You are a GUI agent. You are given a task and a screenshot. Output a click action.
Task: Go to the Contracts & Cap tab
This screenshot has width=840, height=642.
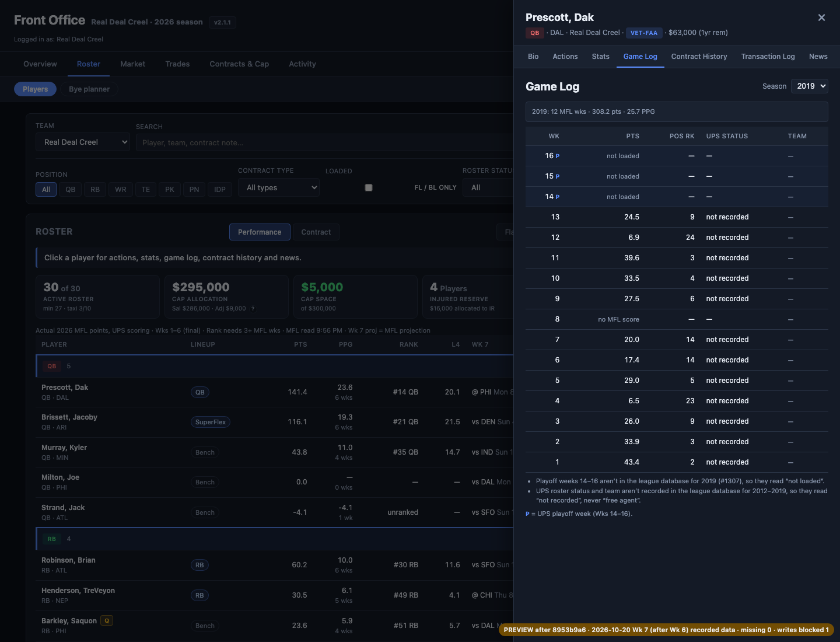(239, 64)
